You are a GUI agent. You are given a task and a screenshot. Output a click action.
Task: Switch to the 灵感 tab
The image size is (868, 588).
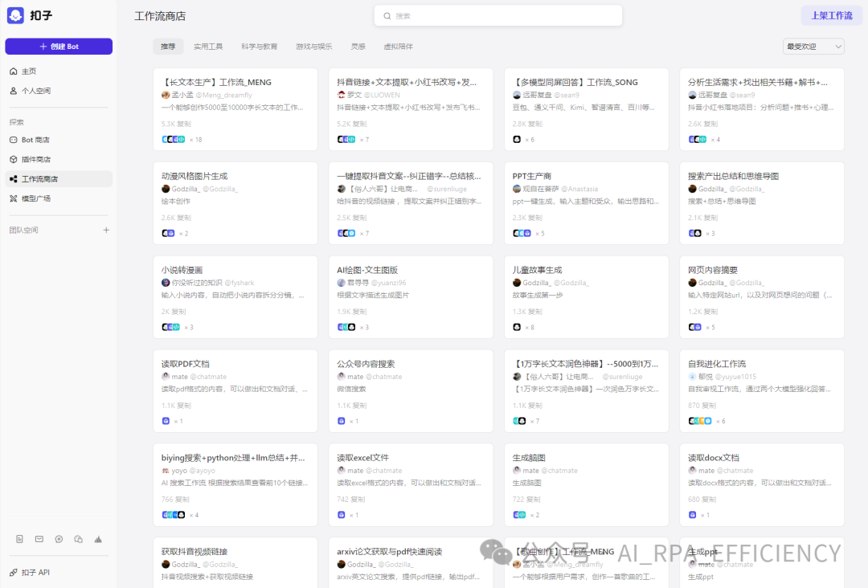coord(358,47)
